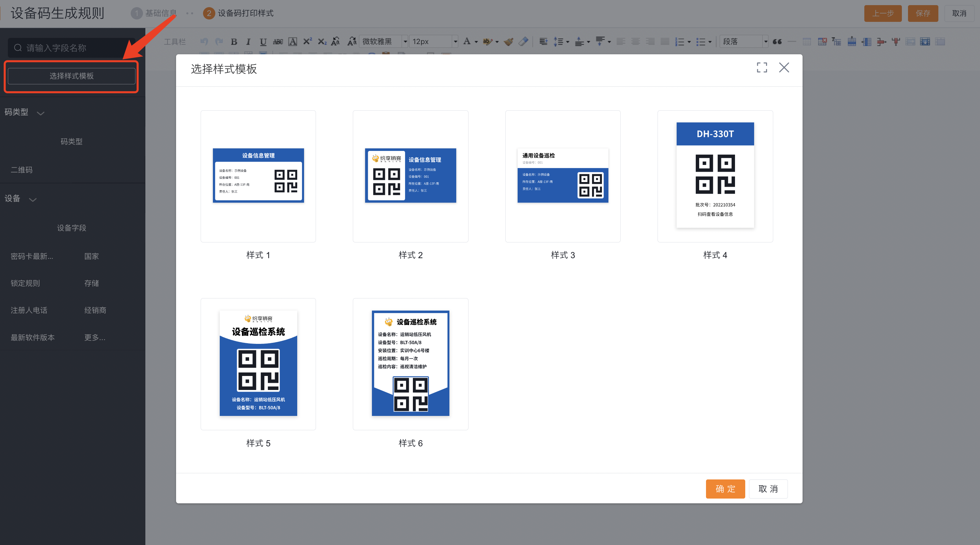
Task: Go to step 2 设备码打印样式
Action: tap(238, 13)
